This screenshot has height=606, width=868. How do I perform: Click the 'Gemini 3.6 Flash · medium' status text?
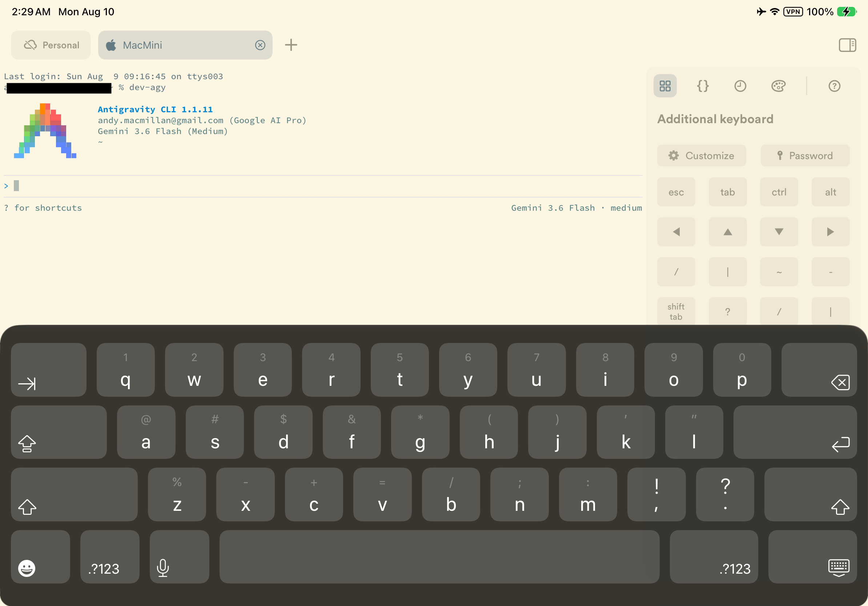576,208
